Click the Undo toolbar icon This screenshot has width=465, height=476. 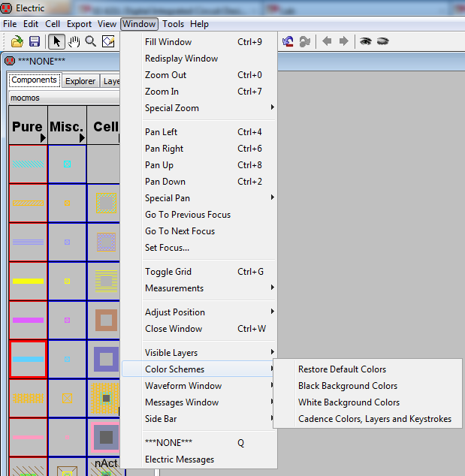pos(288,41)
